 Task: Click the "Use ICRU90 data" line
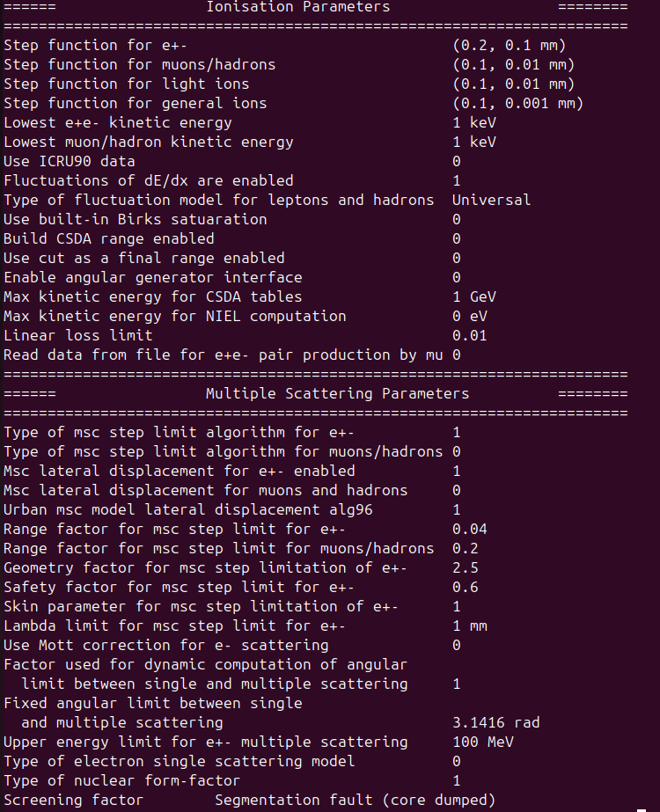[70, 162]
